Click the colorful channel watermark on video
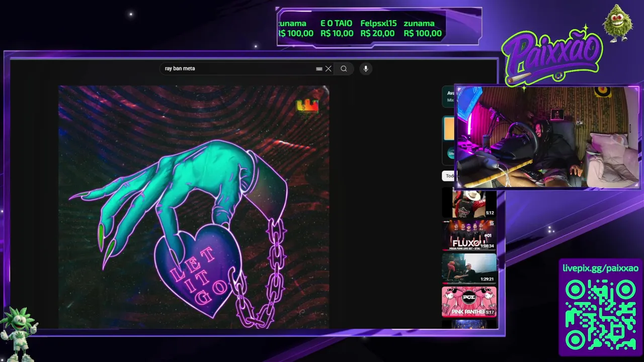This screenshot has width=644, height=362. tap(307, 106)
